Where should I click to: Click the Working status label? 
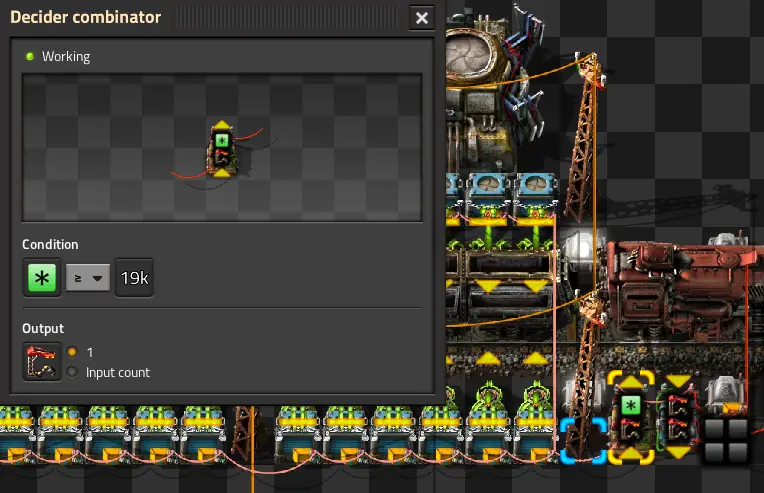pos(66,57)
